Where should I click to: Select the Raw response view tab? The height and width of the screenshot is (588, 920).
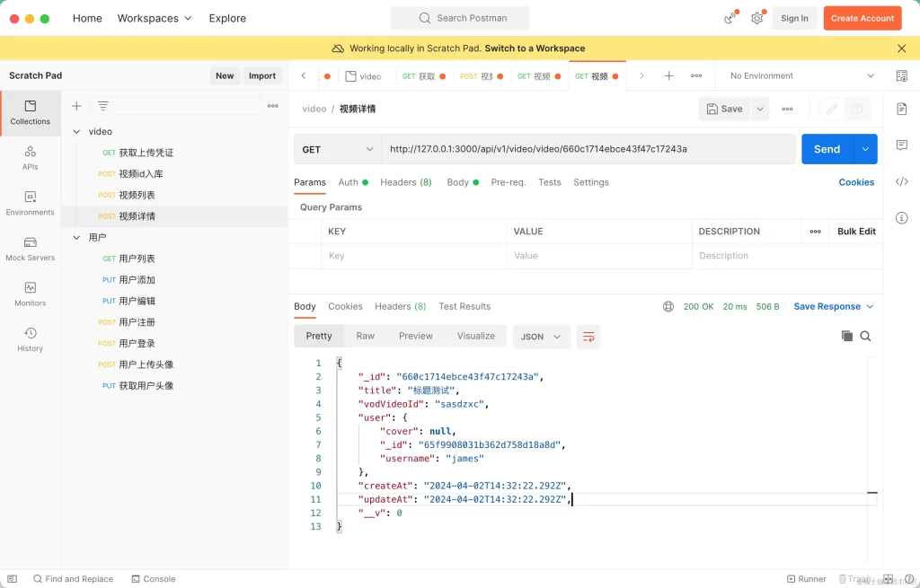(x=365, y=336)
